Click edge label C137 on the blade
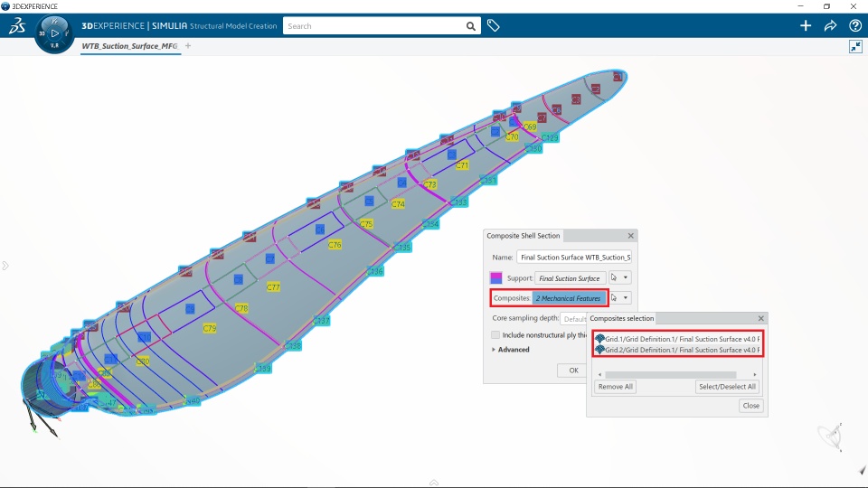Viewport: 868px width, 488px height. click(321, 320)
